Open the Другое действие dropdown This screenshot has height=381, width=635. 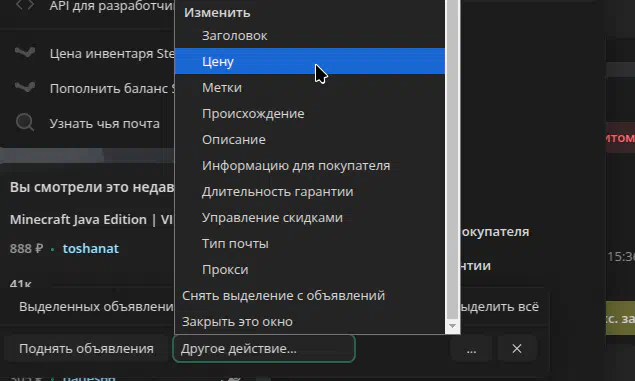coord(264,349)
